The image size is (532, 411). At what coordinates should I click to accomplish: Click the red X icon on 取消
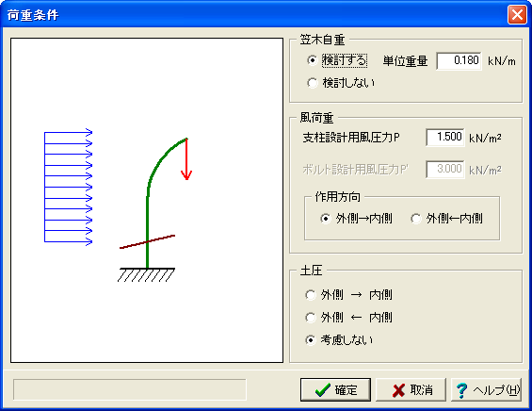click(398, 390)
